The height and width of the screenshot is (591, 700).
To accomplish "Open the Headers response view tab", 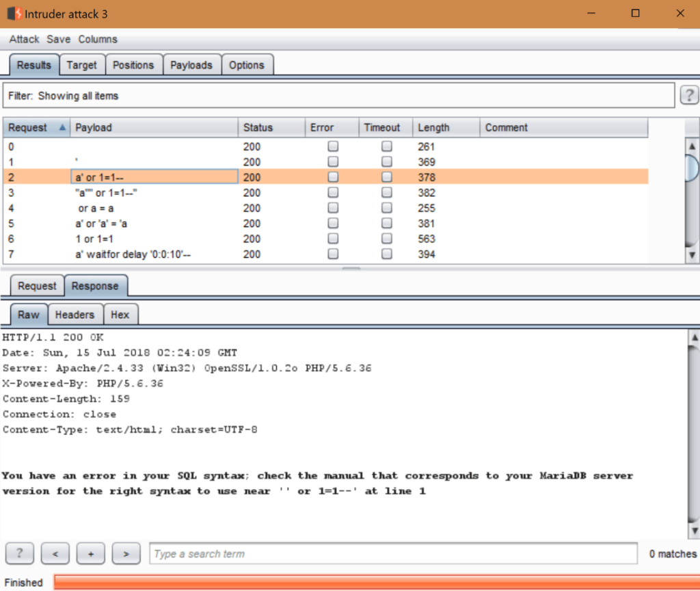I will click(x=75, y=315).
